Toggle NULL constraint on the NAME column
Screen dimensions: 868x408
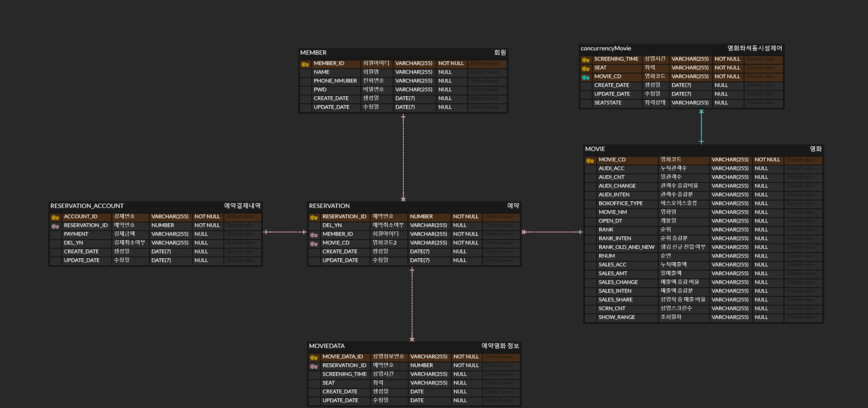point(445,72)
